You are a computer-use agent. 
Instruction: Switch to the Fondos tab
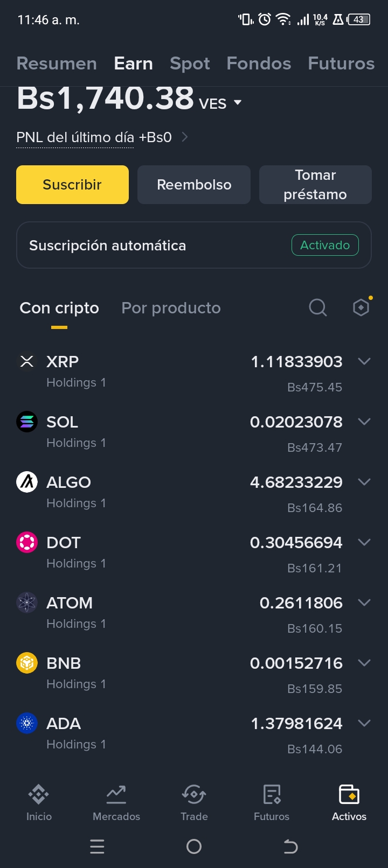pyautogui.click(x=259, y=64)
